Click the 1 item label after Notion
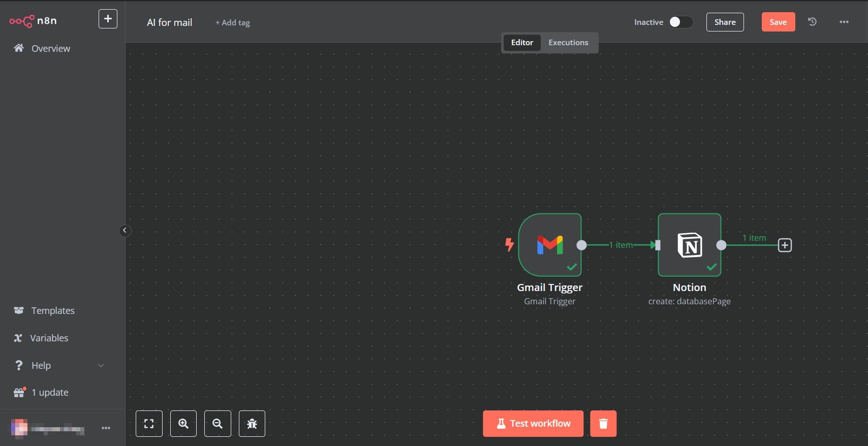 point(754,238)
